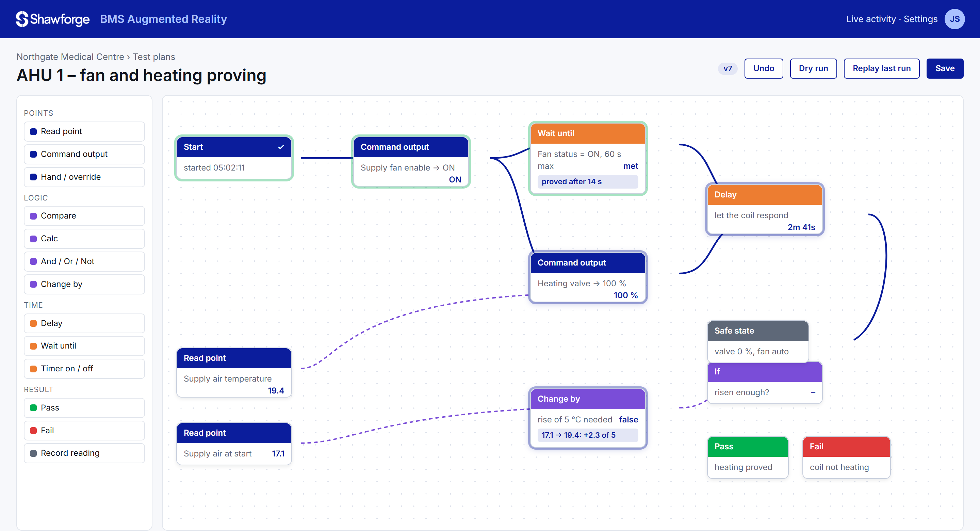Pick the Timer on / off block
Image resolution: width=980 pixels, height=531 pixels.
(84, 368)
